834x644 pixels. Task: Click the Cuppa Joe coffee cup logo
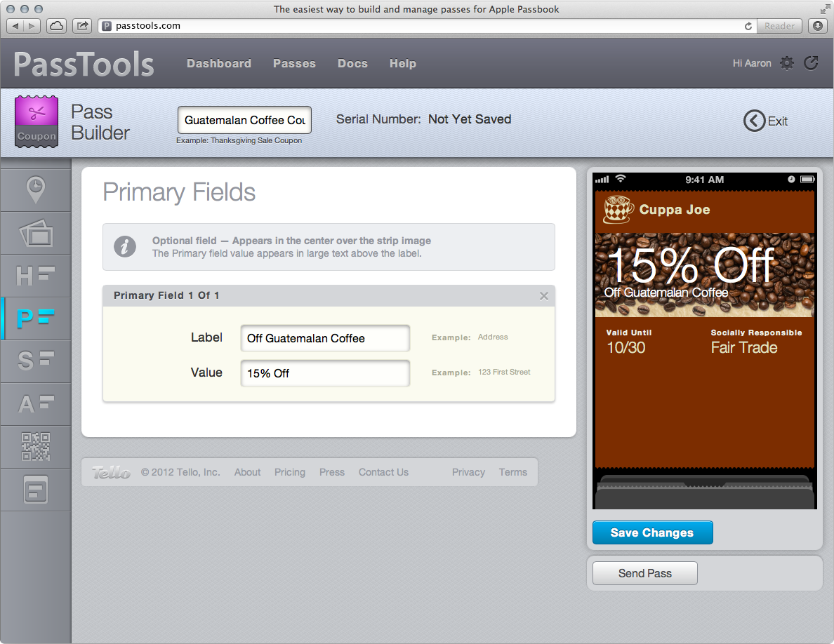pyautogui.click(x=618, y=209)
